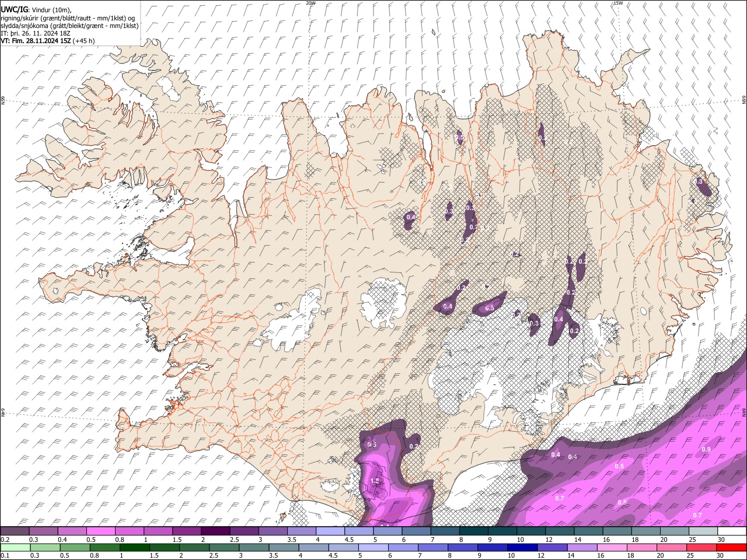Click the 0.2–0.3 mauve swatch, top legend row
The width and height of the screenshot is (747, 560).
[15, 531]
